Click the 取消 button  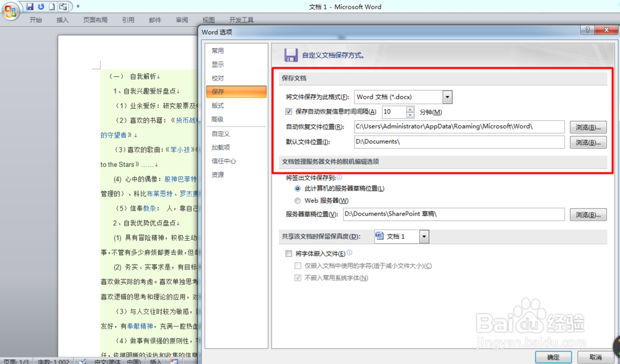pyautogui.click(x=595, y=357)
